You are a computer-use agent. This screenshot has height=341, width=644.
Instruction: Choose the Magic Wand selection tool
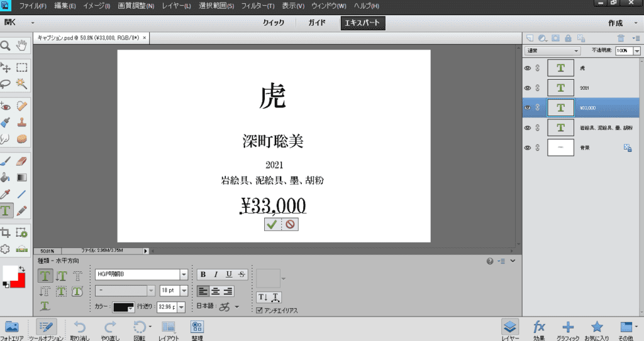tap(22, 83)
